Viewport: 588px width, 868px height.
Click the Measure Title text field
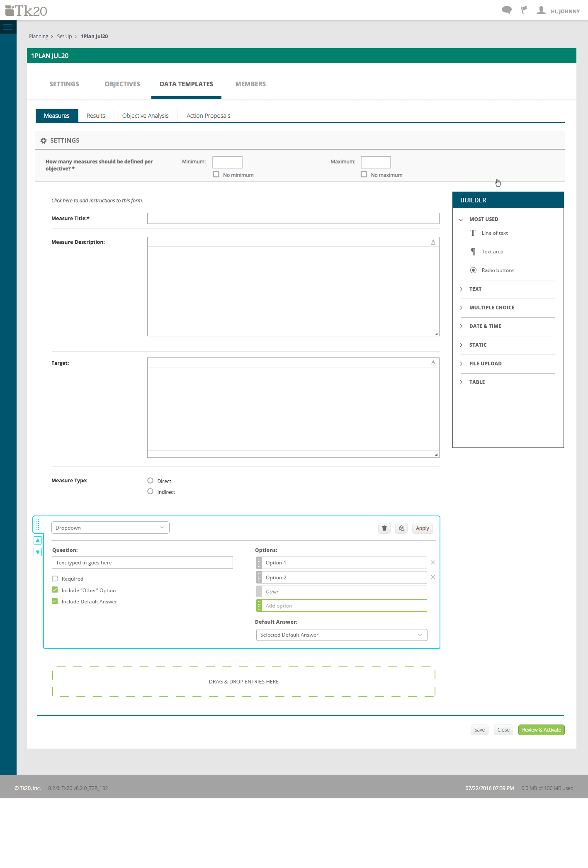pyautogui.click(x=293, y=219)
